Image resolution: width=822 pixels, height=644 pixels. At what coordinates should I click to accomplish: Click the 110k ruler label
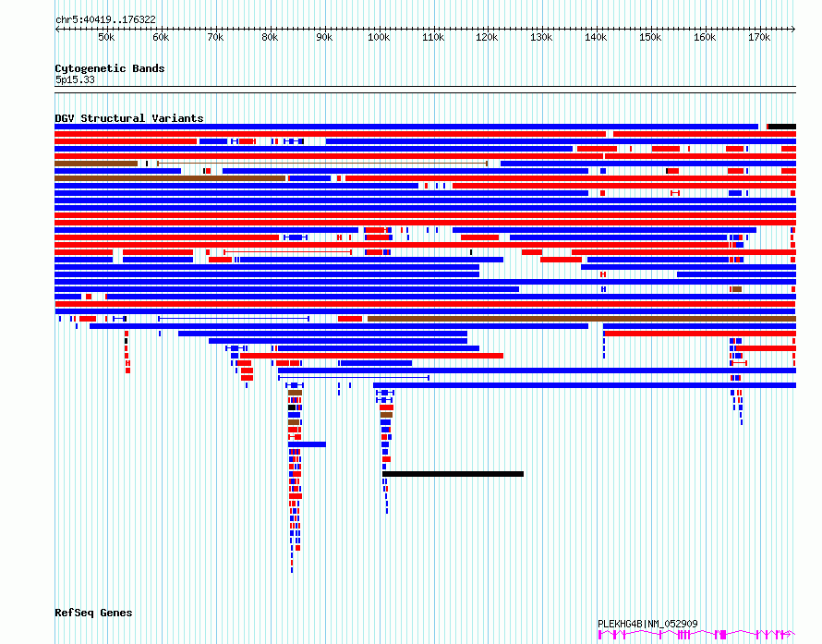[433, 37]
